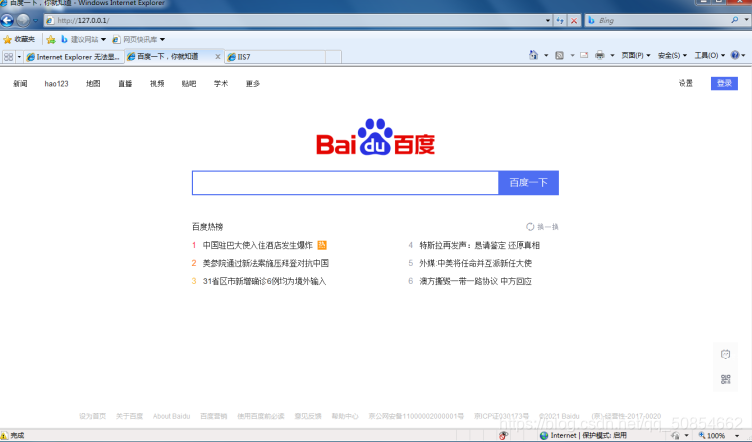Click the About Baidu footer link
Viewport: 752px width, 442px height.
[x=171, y=416]
